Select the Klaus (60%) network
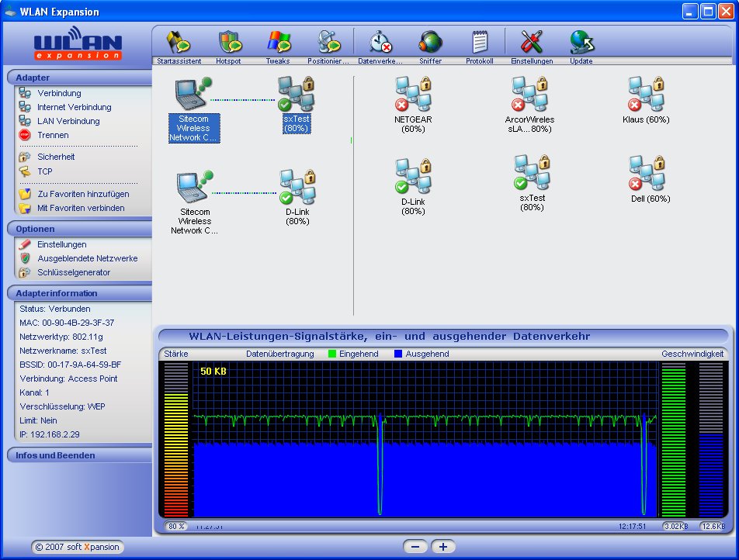 point(646,101)
